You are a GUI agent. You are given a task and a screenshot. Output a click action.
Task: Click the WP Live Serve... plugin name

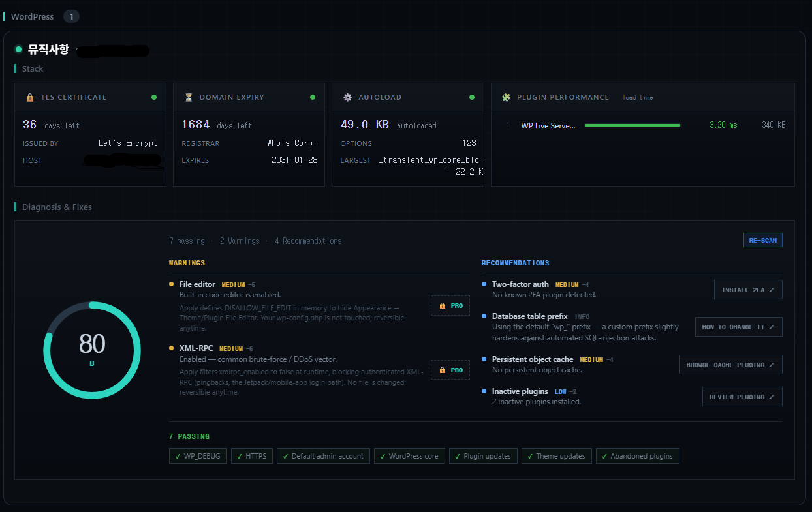[x=548, y=125]
